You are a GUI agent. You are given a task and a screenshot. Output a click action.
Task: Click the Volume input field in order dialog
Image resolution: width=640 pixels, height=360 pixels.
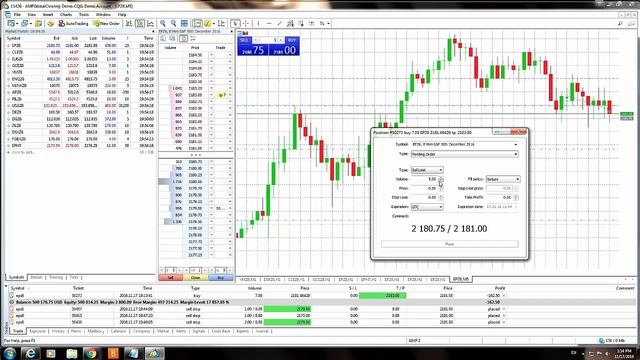pyautogui.click(x=424, y=179)
